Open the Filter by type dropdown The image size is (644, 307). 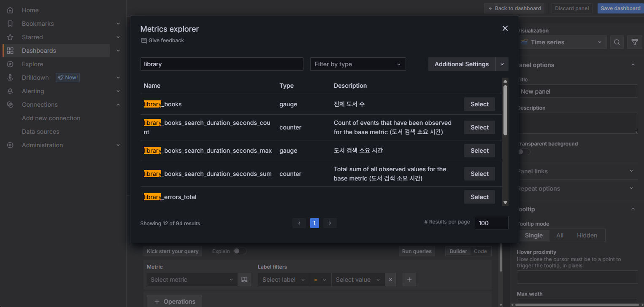[x=357, y=64]
